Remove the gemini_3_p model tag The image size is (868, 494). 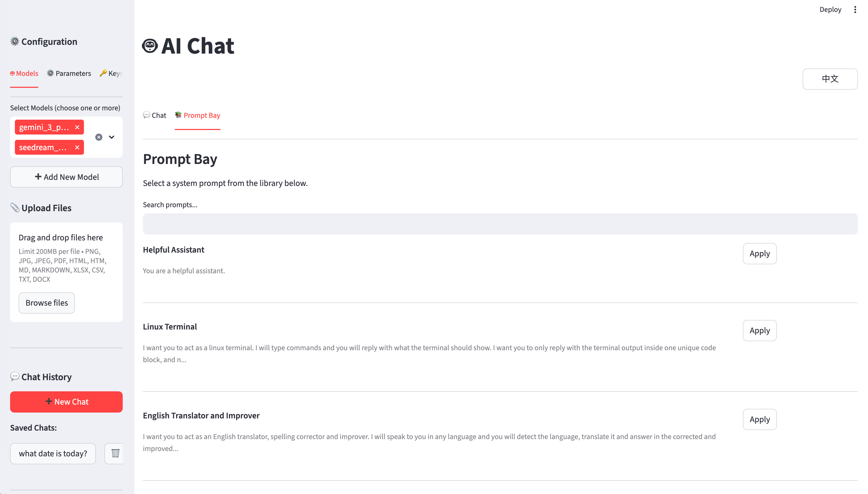coord(77,127)
